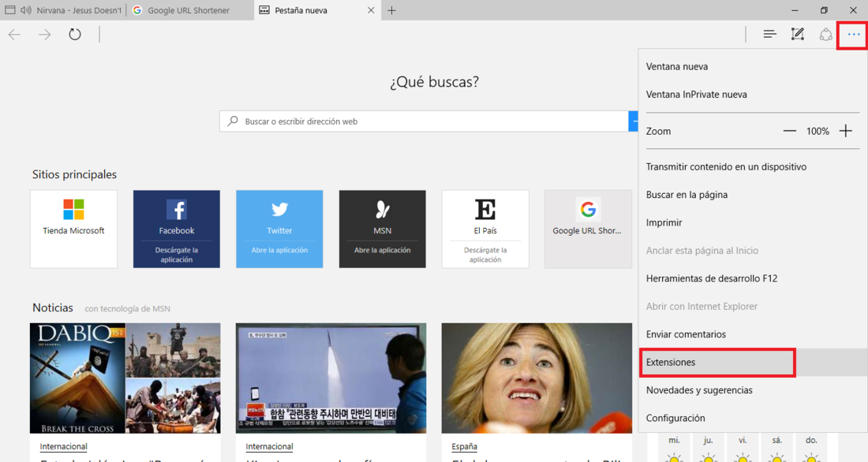Reload the page with refresh icon
Screen dimensions: 868x462
tap(75, 35)
